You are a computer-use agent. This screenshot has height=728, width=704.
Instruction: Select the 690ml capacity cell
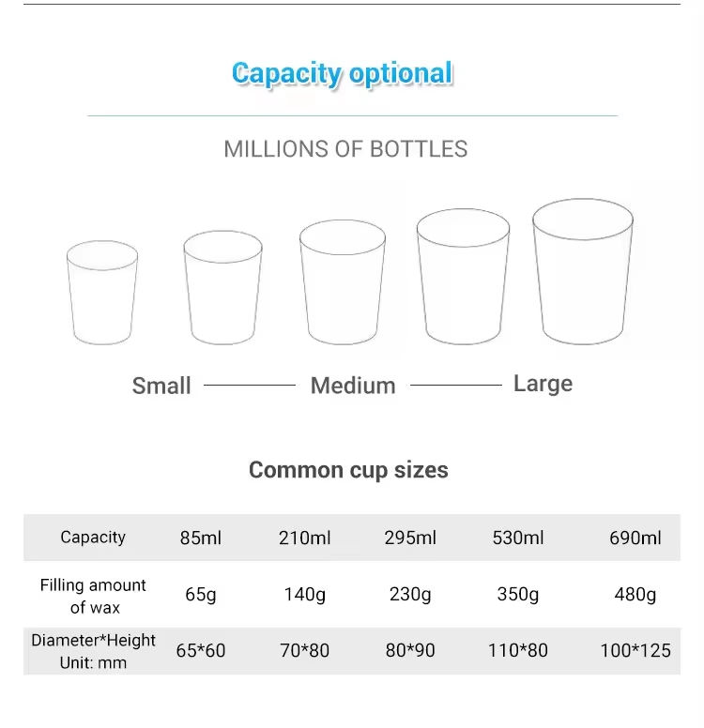(x=635, y=538)
